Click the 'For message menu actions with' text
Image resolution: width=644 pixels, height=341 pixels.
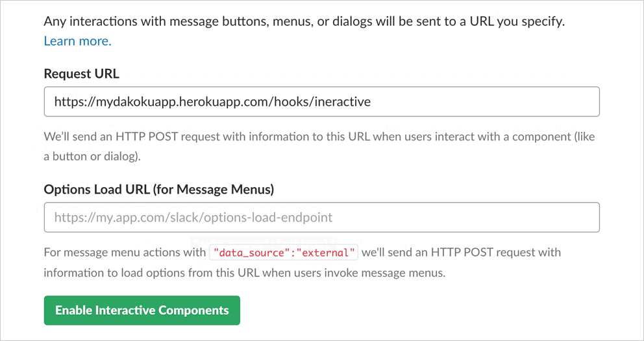[x=125, y=252]
